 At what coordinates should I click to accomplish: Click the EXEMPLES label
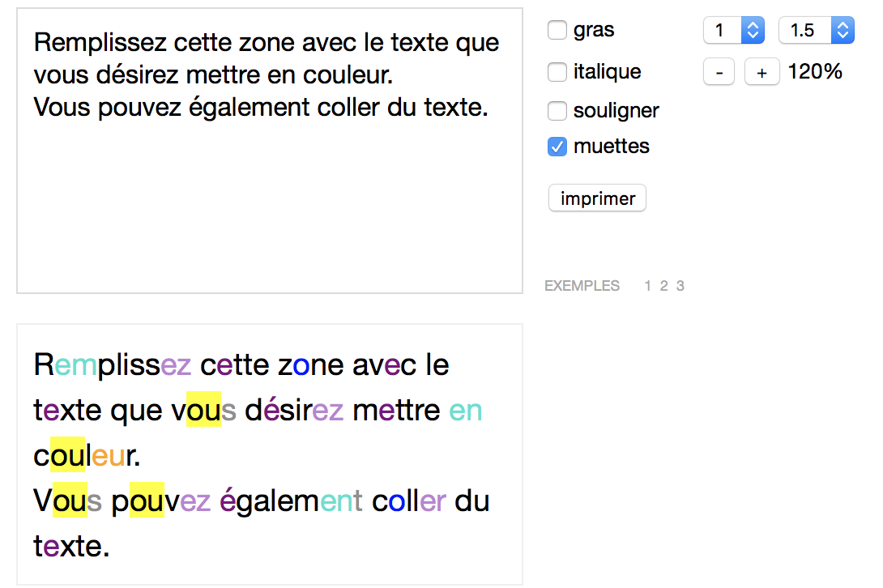pyautogui.click(x=582, y=286)
